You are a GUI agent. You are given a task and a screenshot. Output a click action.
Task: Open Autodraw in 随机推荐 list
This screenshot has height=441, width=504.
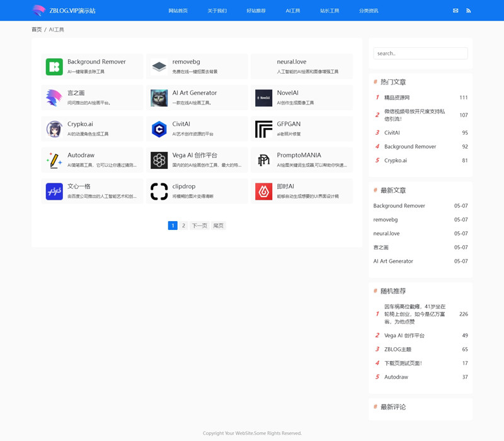tap(396, 377)
